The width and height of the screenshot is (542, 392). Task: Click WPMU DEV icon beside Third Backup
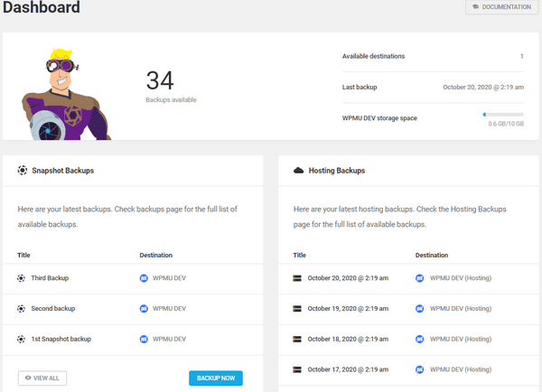(144, 278)
